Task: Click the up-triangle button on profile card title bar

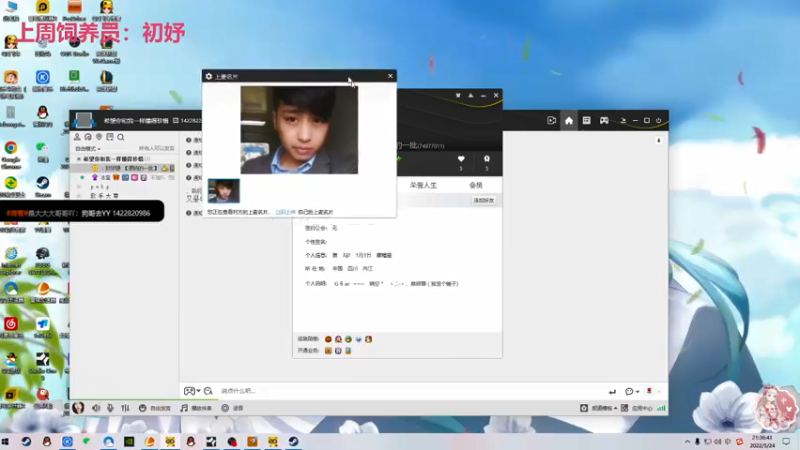Action: 471,95
